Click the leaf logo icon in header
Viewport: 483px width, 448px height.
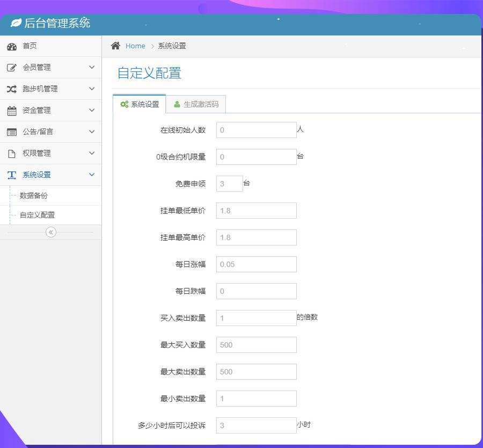16,23
